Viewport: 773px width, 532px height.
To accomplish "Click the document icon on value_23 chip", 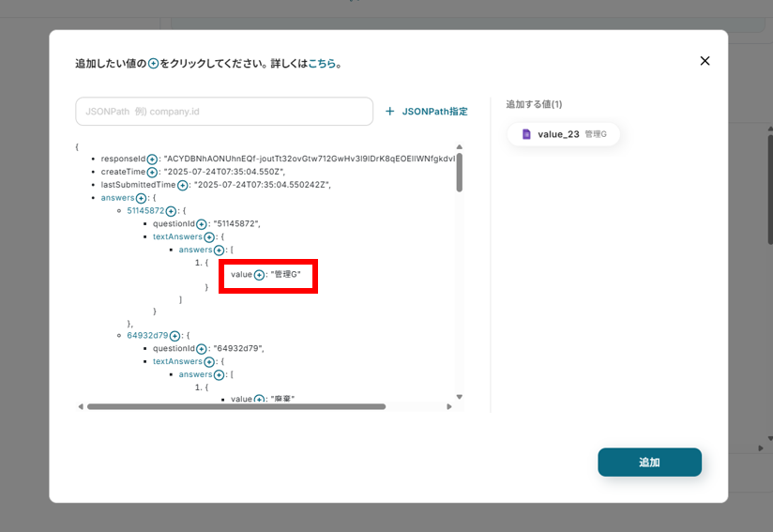I will pos(526,134).
